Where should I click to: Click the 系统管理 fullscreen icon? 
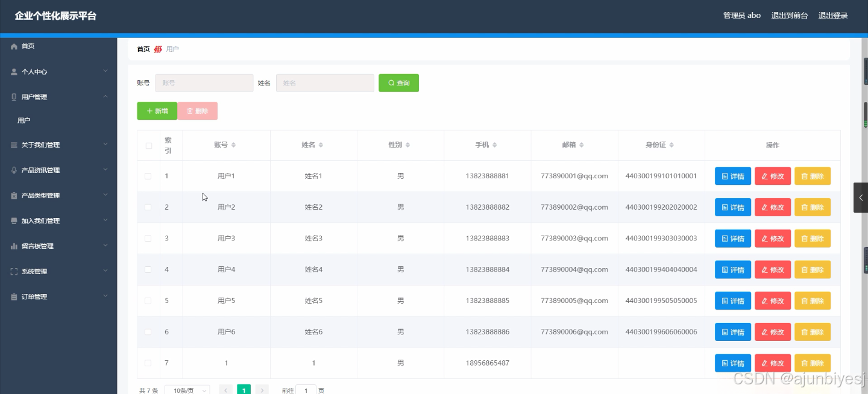pos(14,272)
